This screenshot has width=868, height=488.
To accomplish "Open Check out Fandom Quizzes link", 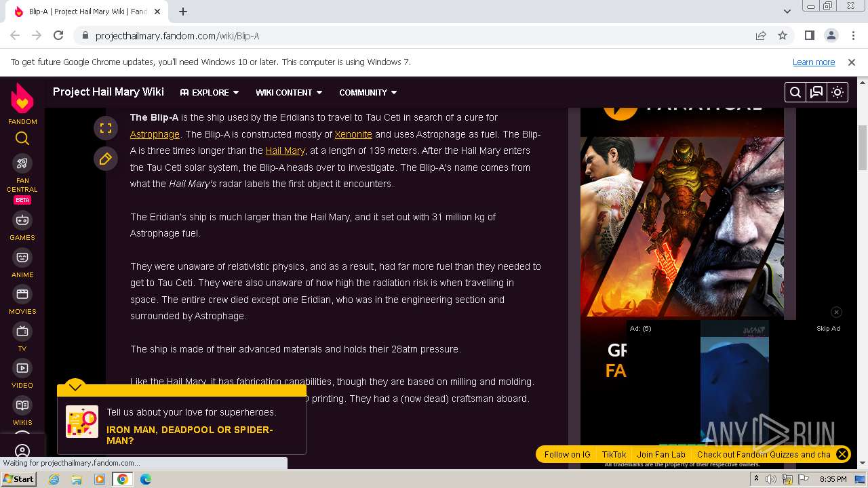I will [x=764, y=455].
